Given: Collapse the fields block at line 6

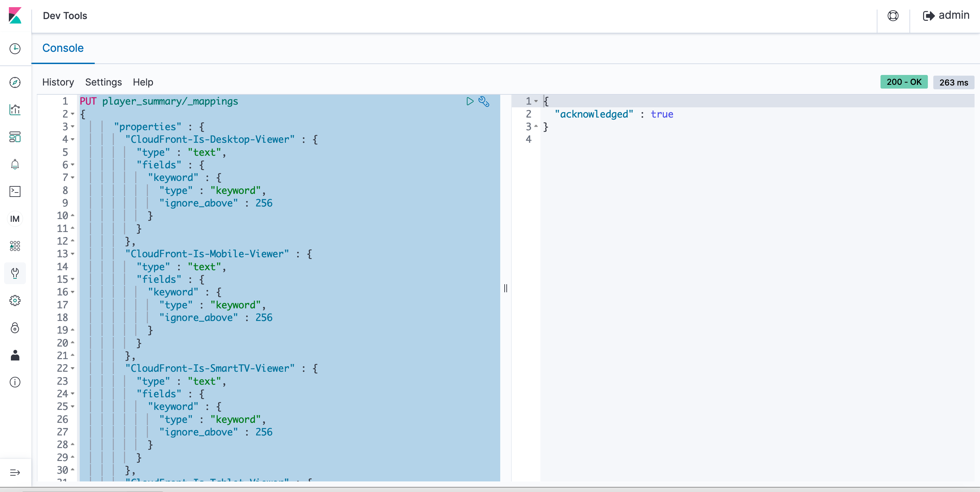Looking at the screenshot, I should [x=73, y=165].
